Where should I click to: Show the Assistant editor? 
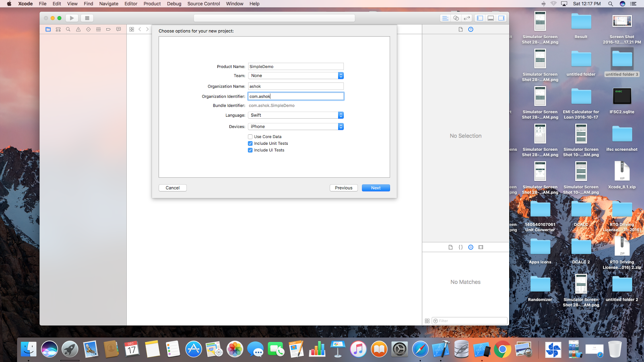coord(456,18)
